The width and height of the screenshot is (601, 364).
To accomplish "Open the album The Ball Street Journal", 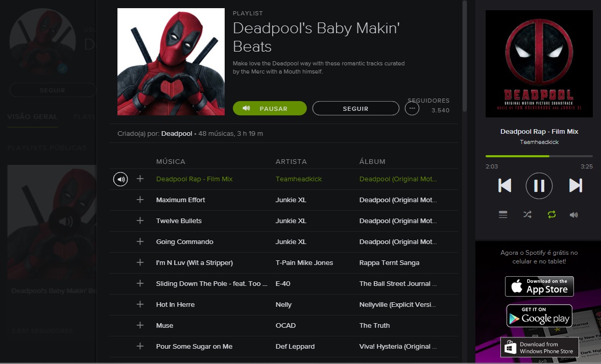I will pyautogui.click(x=398, y=283).
